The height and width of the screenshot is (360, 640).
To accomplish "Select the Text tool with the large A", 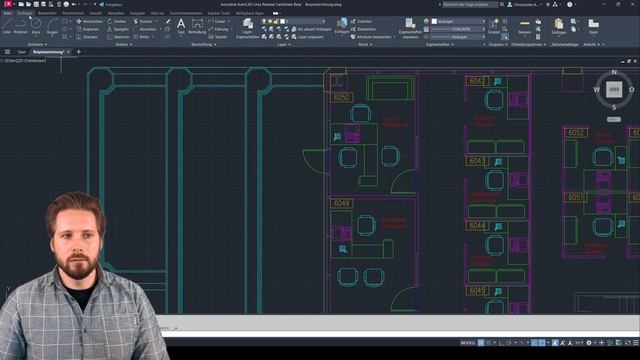I will [x=181, y=26].
